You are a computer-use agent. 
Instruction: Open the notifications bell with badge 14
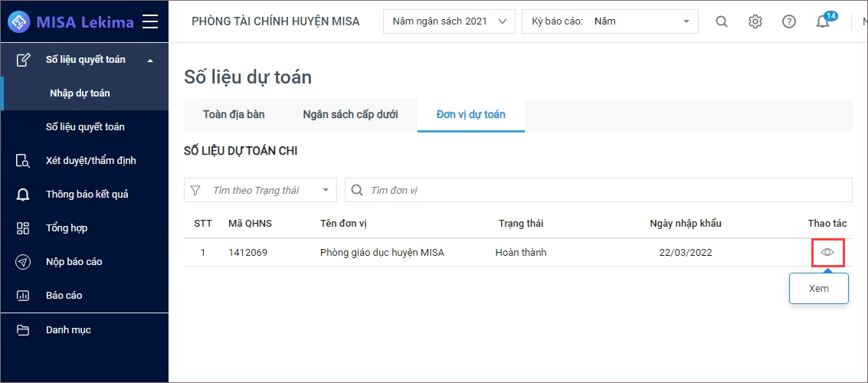pos(823,20)
